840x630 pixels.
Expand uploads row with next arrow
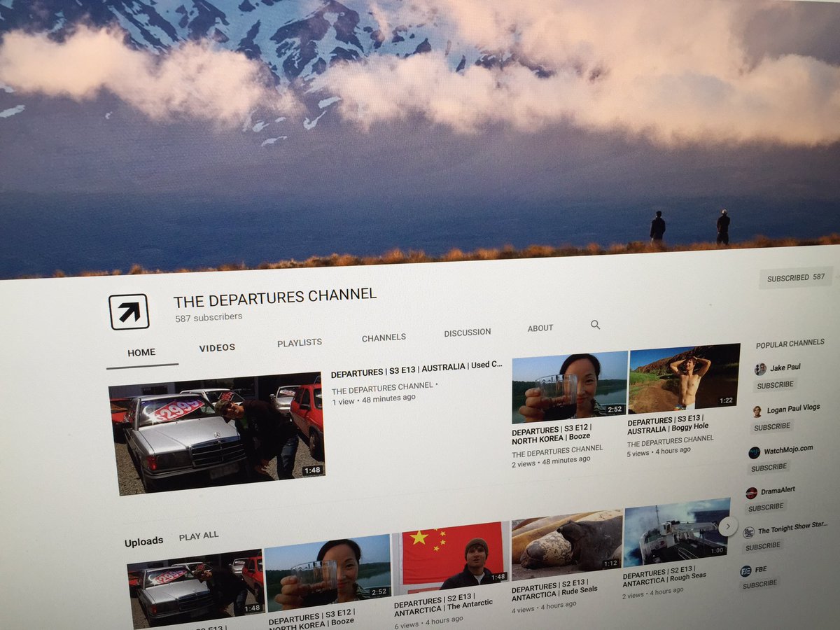(x=728, y=526)
